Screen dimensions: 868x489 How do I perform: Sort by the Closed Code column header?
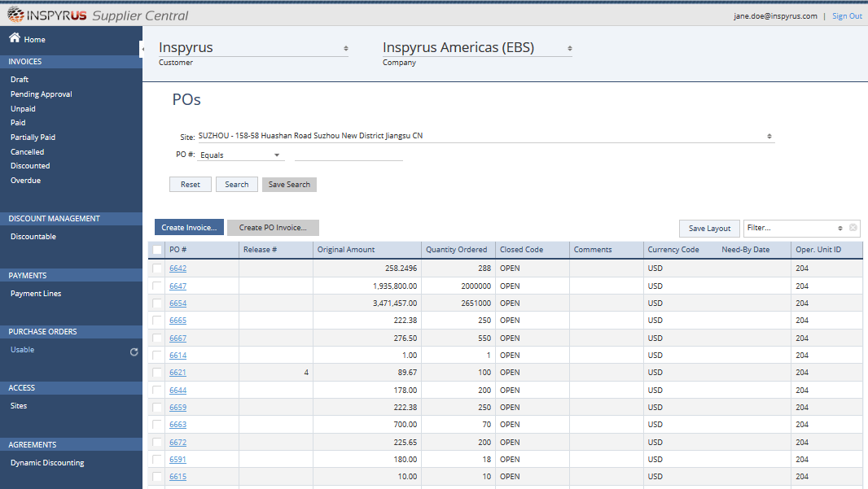click(533, 250)
